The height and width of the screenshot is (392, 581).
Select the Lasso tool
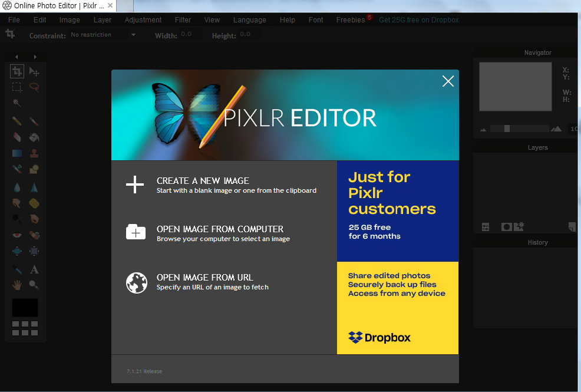coord(34,87)
